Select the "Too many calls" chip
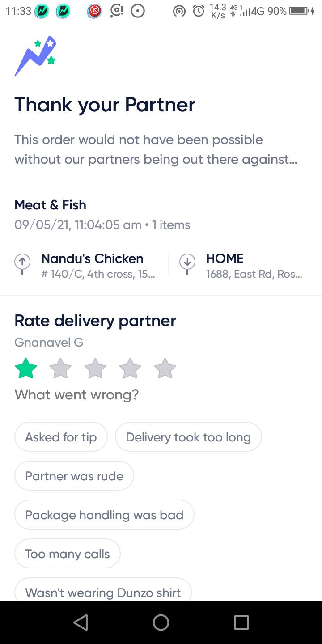Viewport: 322px width, 644px height. tap(68, 554)
